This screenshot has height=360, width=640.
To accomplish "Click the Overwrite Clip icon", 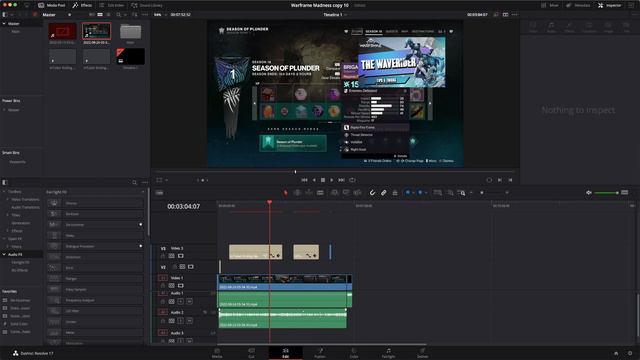I will tap(346, 193).
